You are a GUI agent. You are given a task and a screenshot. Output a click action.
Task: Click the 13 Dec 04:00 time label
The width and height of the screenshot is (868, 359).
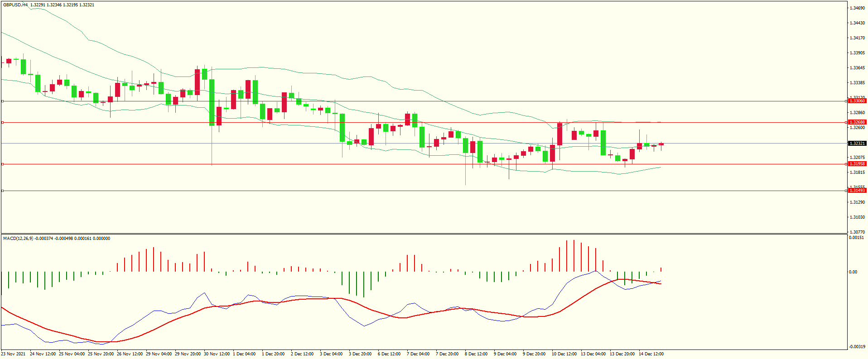pyautogui.click(x=593, y=354)
